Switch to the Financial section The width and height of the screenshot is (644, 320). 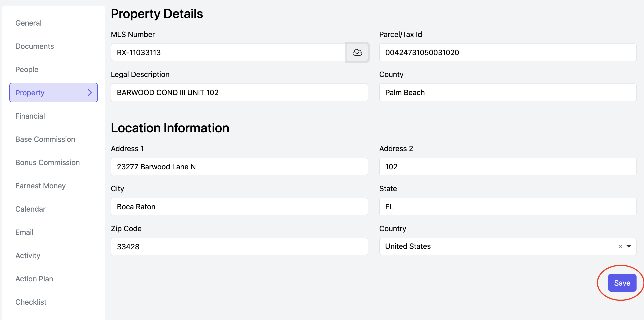click(30, 116)
